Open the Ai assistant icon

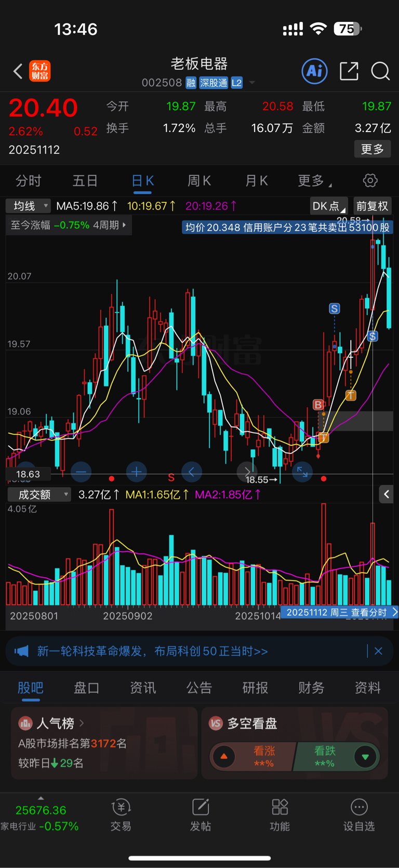[314, 71]
